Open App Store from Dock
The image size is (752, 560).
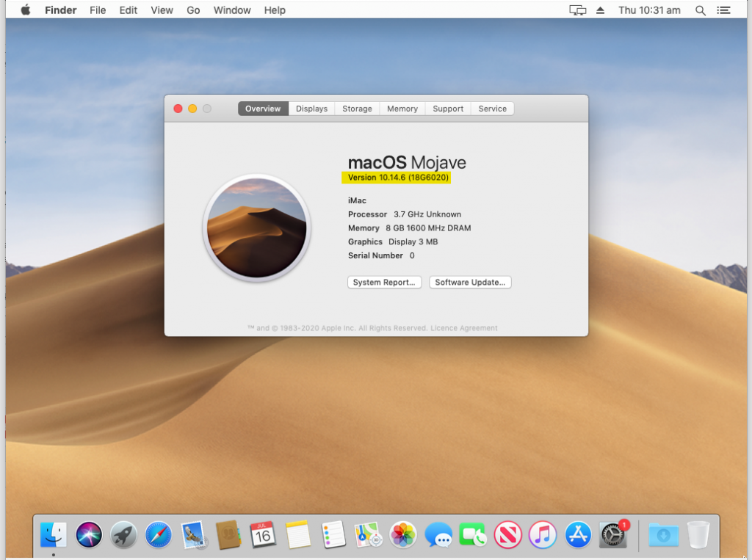pyautogui.click(x=578, y=534)
